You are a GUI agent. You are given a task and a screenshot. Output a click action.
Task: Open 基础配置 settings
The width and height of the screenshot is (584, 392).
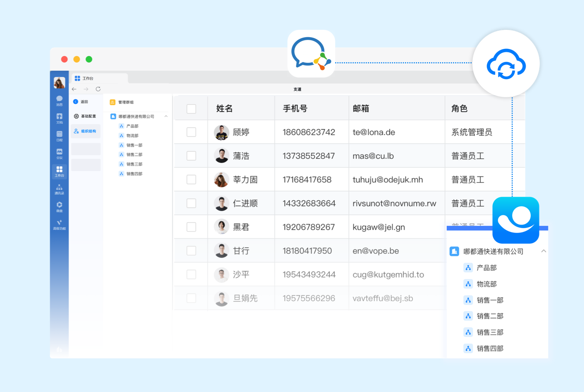pos(85,116)
